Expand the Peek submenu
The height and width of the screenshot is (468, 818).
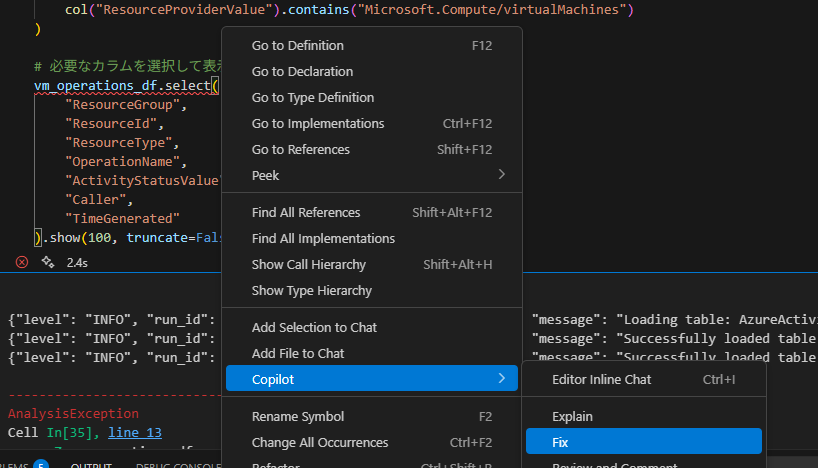[x=371, y=175]
